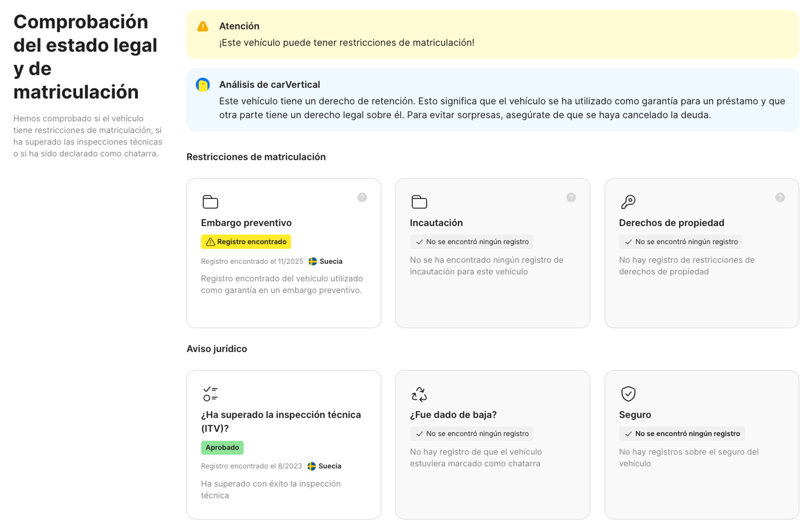
Task: Click the checklist icon on ITV inspection card
Action: coord(210,394)
